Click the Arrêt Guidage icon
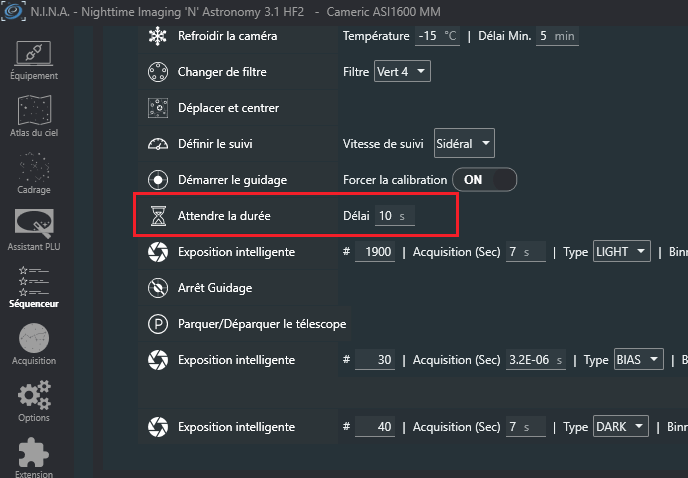 [158, 288]
